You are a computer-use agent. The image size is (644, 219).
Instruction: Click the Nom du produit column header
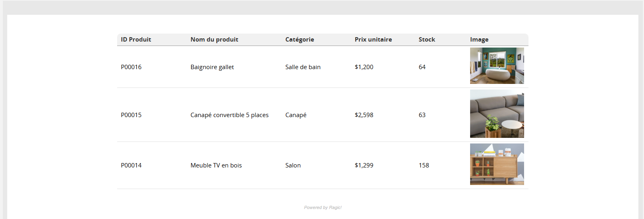tap(214, 40)
